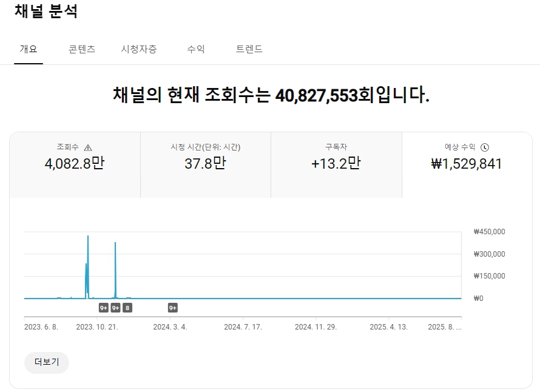Click the warning icon beside 조회수
Image resolution: width=540 pixels, height=392 pixels.
[88, 147]
